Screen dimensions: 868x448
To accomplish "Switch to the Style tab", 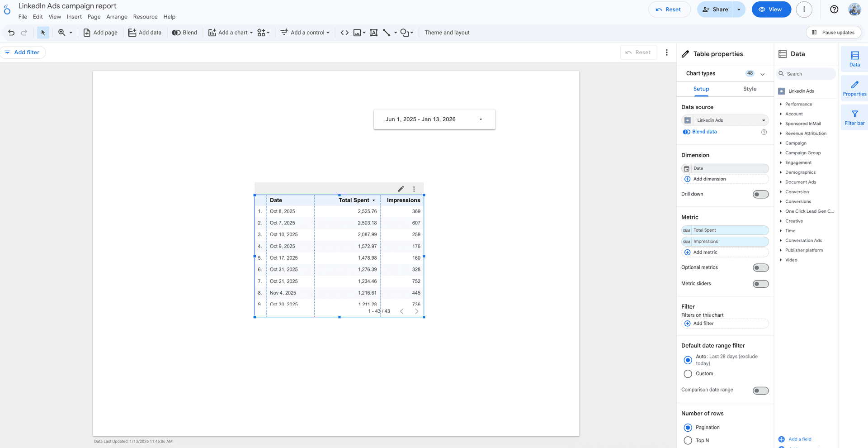I will (750, 89).
